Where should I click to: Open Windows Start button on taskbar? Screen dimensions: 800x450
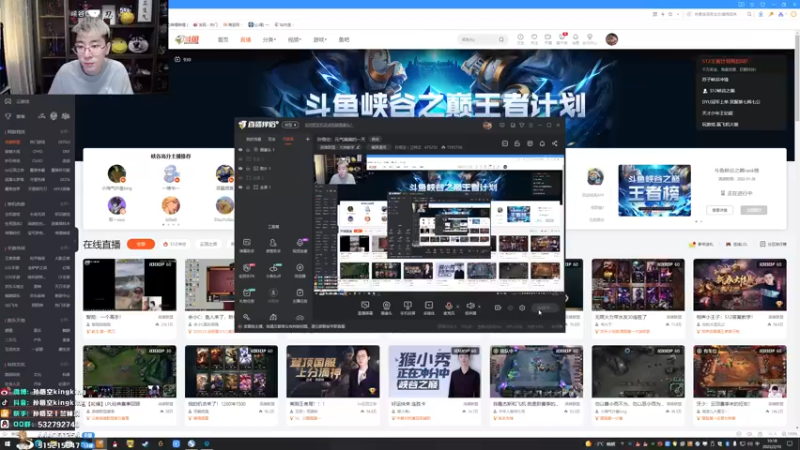(7, 444)
